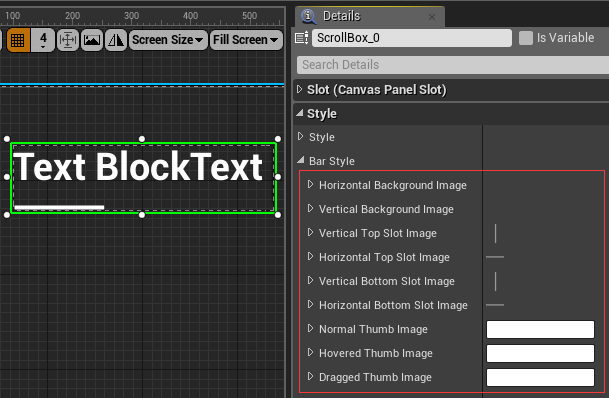Click the white horizontal scrollbar thumb in canvas
The width and height of the screenshot is (609, 398).
(59, 207)
